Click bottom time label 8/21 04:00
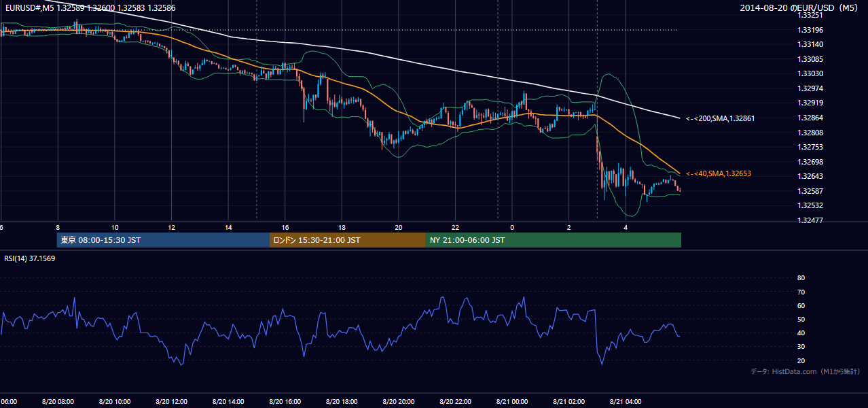This screenshot has height=408, width=868. (x=626, y=402)
